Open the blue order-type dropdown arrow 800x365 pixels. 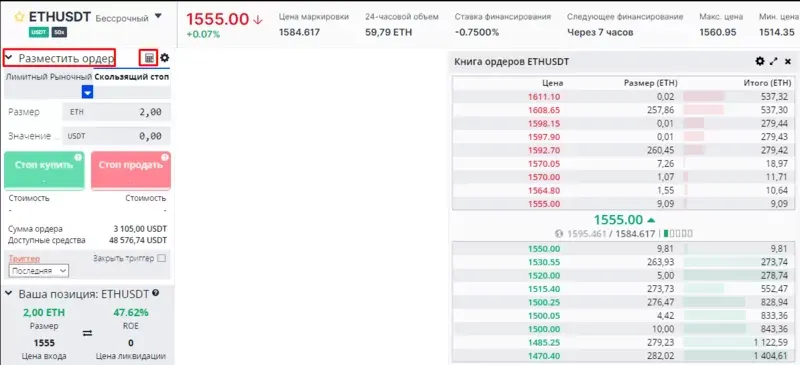(x=88, y=92)
